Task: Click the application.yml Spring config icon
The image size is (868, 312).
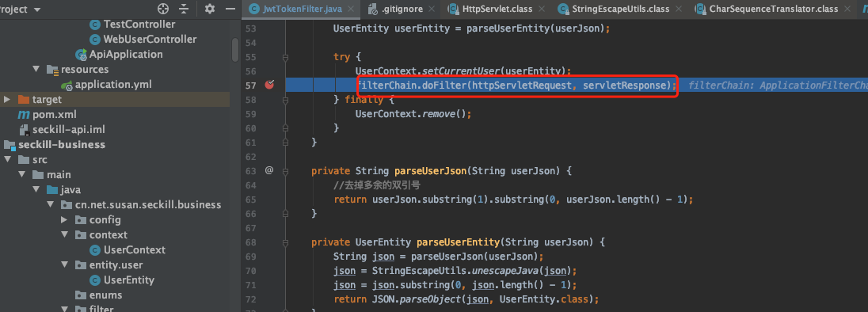Action: tap(67, 85)
